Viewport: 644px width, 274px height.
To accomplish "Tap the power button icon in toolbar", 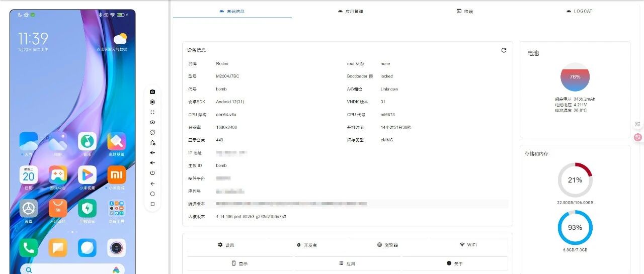I will pos(152,173).
